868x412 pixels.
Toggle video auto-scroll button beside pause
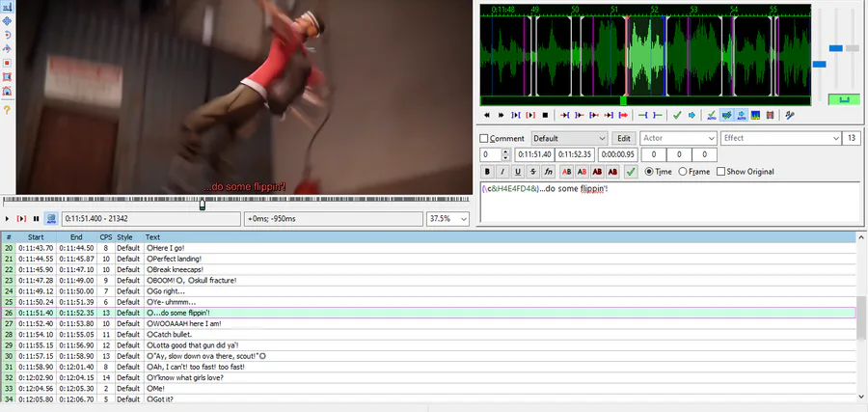click(51, 219)
